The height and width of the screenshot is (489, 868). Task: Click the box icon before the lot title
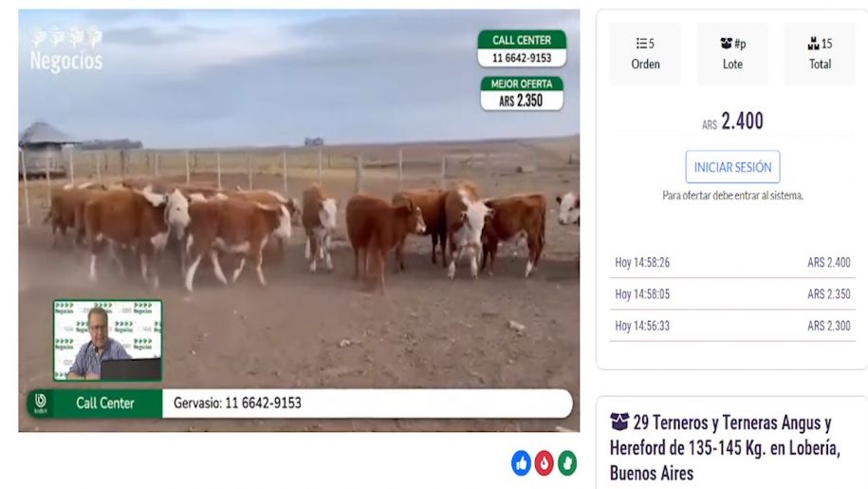619,422
